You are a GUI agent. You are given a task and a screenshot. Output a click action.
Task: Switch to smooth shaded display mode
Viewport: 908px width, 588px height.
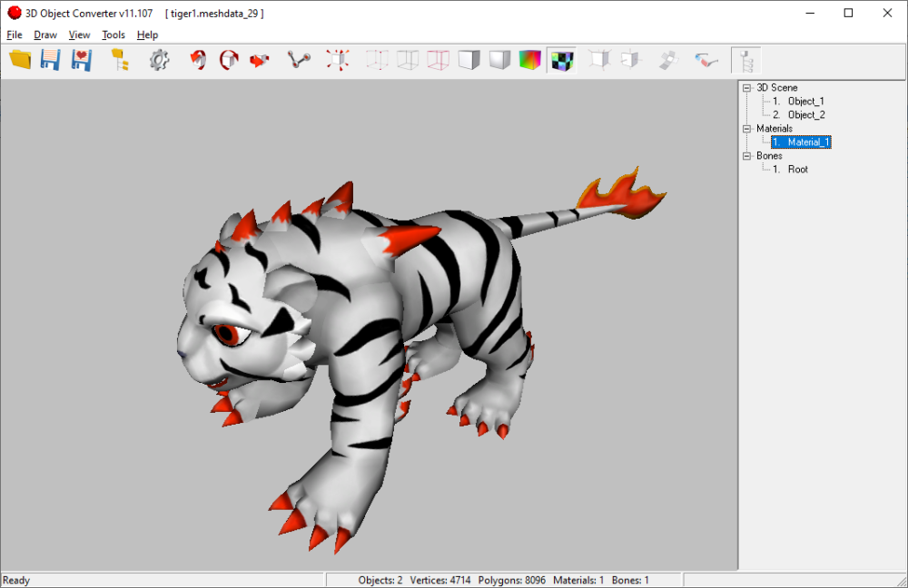pos(498,59)
